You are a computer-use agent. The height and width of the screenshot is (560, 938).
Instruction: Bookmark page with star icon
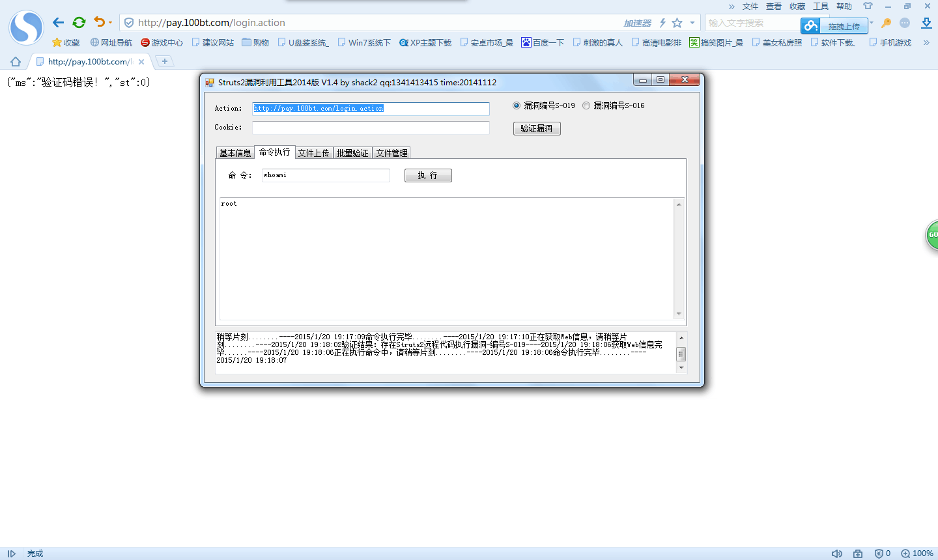coord(677,23)
